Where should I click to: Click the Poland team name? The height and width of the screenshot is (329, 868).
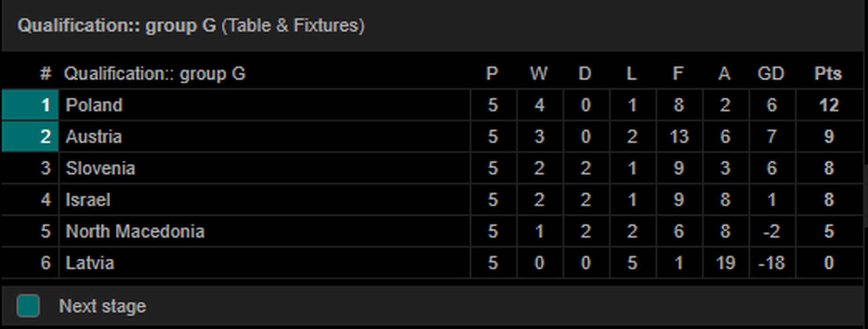[94, 105]
